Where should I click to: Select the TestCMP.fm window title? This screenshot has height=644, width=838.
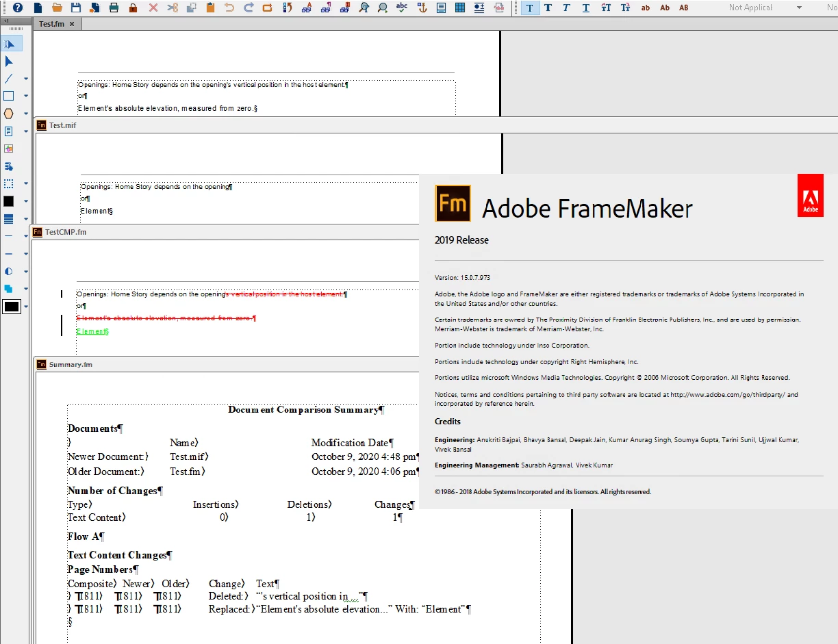(66, 232)
